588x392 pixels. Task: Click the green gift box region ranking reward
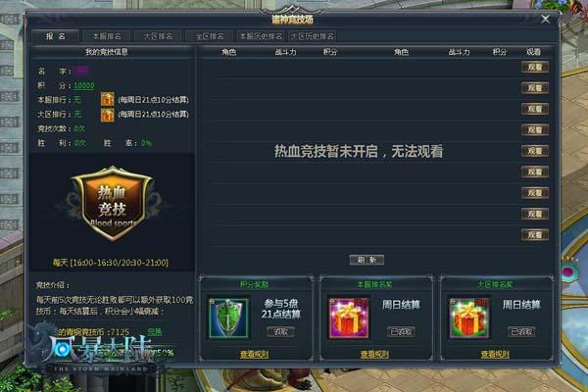coord(469,318)
